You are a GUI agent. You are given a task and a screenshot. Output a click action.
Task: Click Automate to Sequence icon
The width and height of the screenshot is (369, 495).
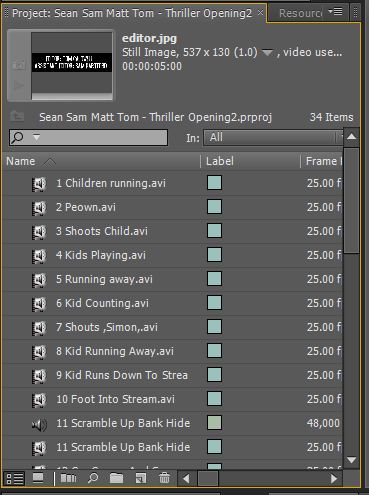pyautogui.click(x=68, y=479)
